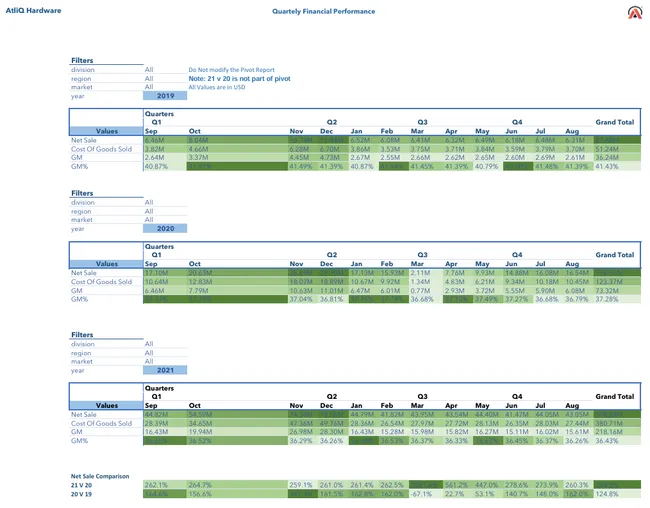Click 2020 Cost Of Goods Sold Grand Total 123.37M
This screenshot has height=508, width=650.
617,282
